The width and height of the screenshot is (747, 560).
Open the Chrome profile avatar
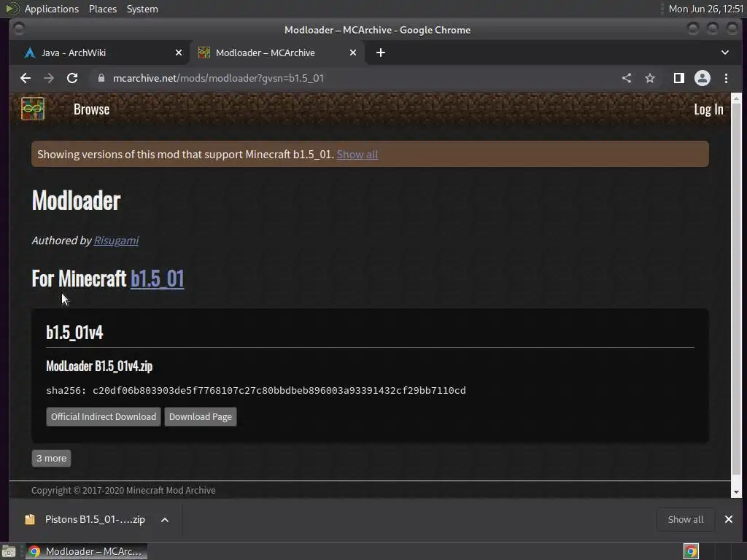[703, 78]
